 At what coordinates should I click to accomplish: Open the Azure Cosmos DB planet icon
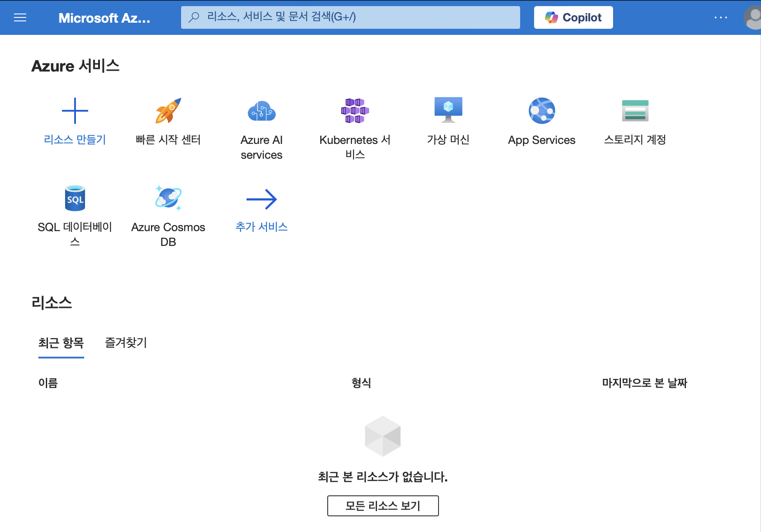coord(168,198)
